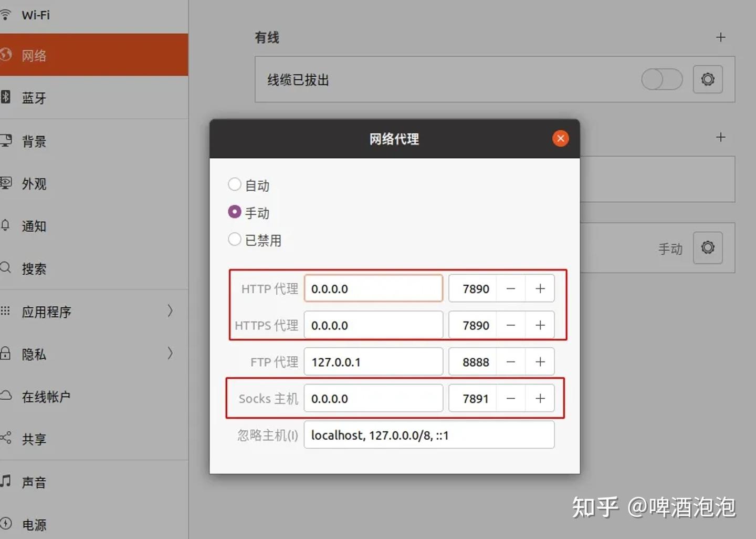Open 声音 (Sound) settings
Viewport: 756px width, 539px height.
(x=34, y=482)
